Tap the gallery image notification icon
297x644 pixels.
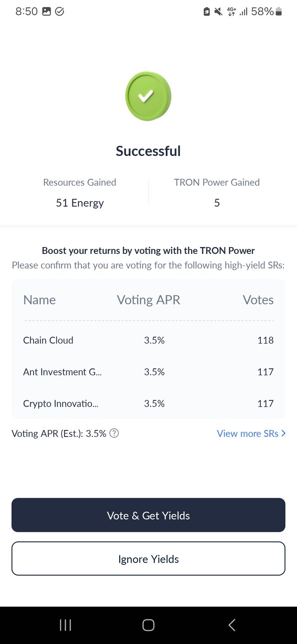(46, 12)
